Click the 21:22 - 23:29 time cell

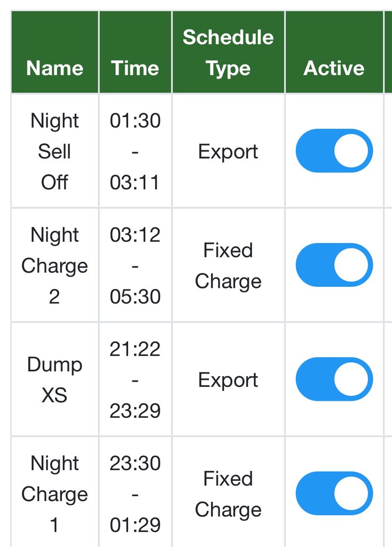click(135, 379)
